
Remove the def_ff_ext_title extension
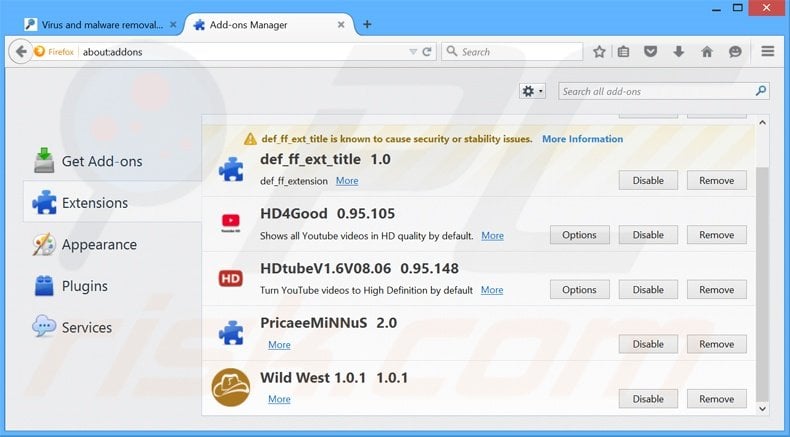[x=716, y=180]
